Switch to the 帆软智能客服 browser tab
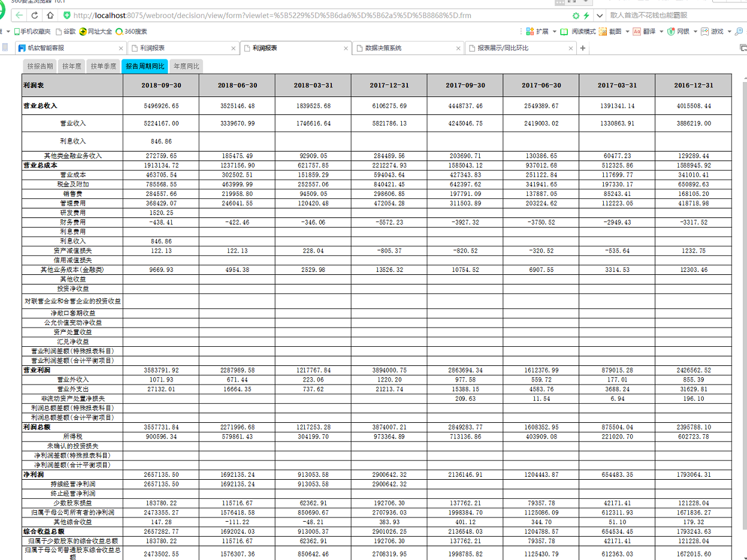Image resolution: width=747 pixels, height=560 pixels. [71, 48]
